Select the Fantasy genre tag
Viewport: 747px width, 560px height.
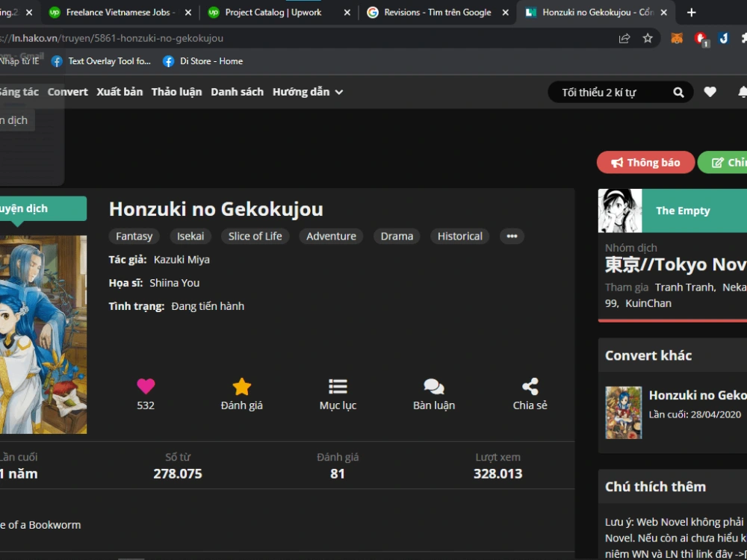[x=134, y=236]
